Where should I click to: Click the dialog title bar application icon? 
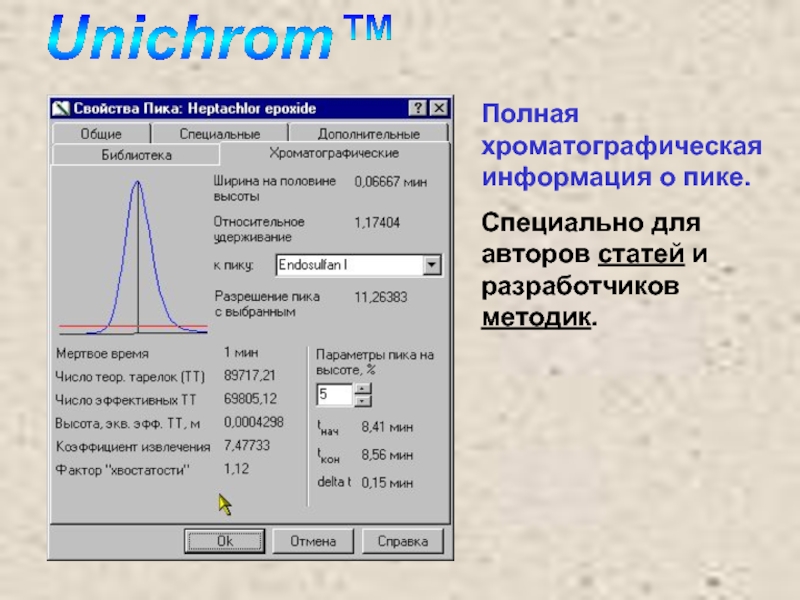[61, 108]
